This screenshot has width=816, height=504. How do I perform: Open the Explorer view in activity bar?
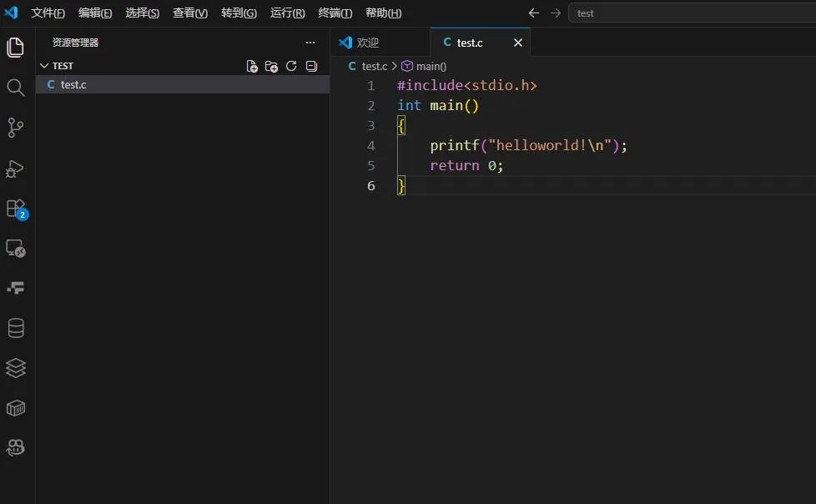point(15,48)
